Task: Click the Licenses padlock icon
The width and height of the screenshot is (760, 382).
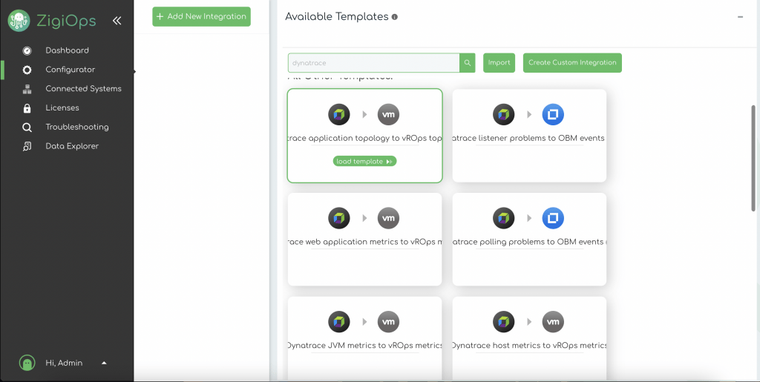Action: [x=27, y=108]
